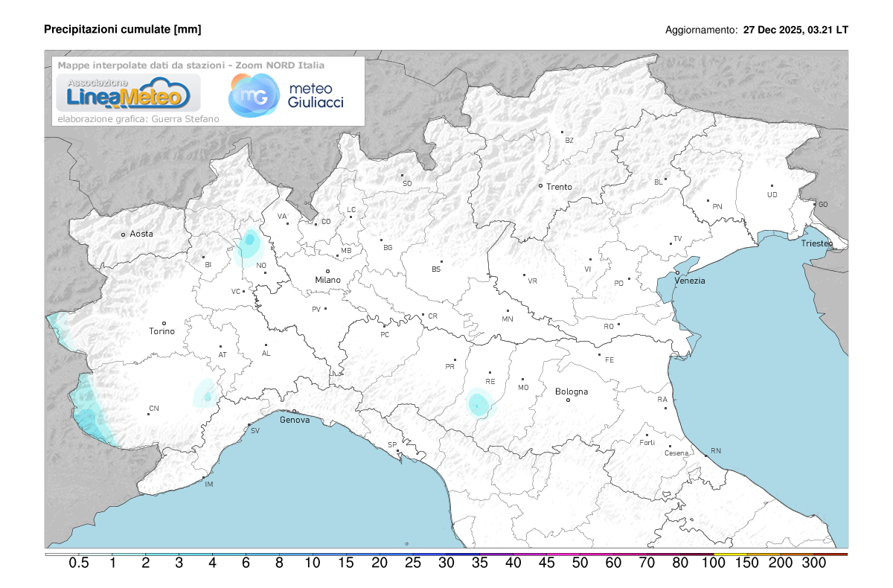Select the Milano city marker
893x588 pixels.
(327, 271)
